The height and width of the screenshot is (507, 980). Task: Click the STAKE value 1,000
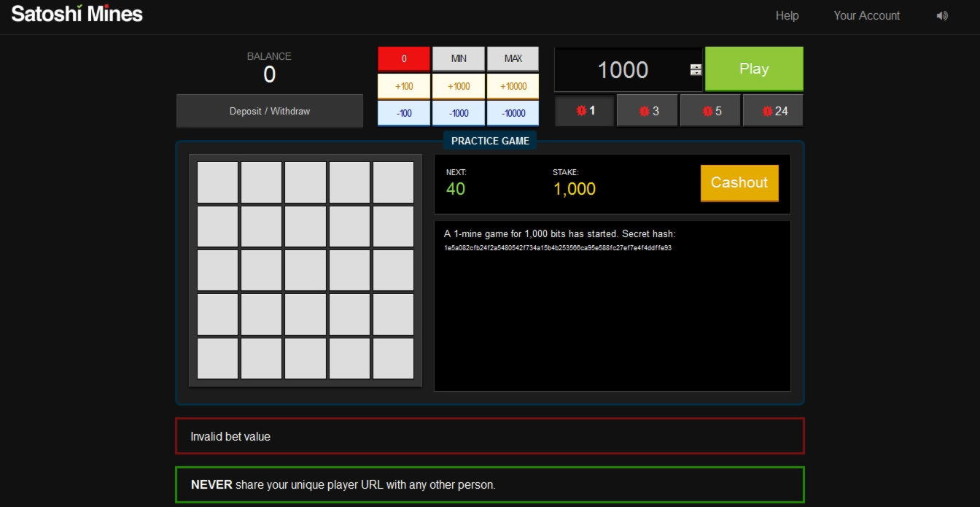tap(574, 189)
